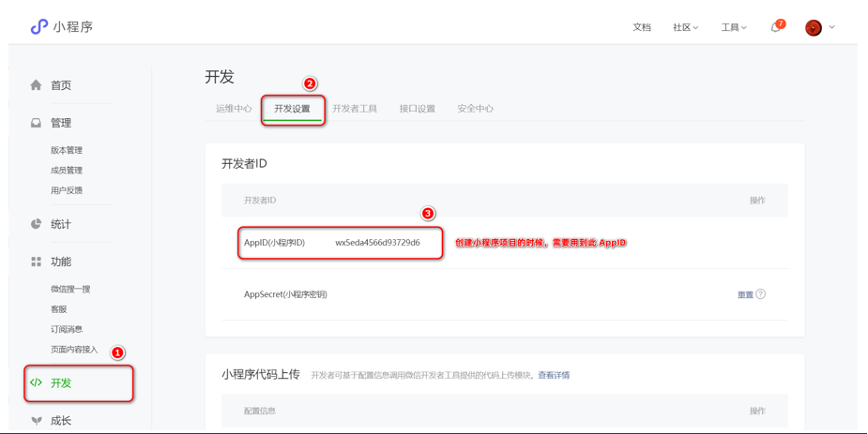Switch to the 运维中心 tab
The image size is (868, 434).
pos(234,109)
